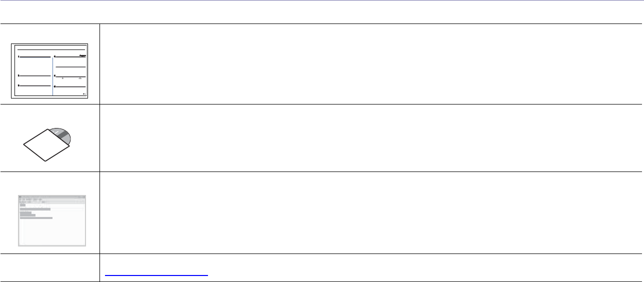Click step 5 line in the guide illustration
This screenshot has height=282, width=644.
(70, 76)
